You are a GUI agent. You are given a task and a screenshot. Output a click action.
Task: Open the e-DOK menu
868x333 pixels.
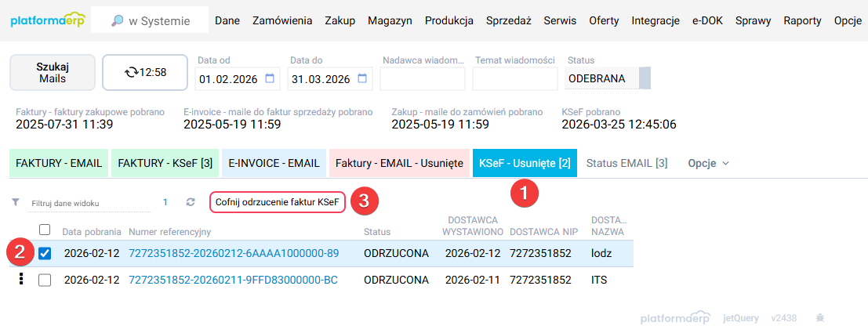(x=707, y=21)
